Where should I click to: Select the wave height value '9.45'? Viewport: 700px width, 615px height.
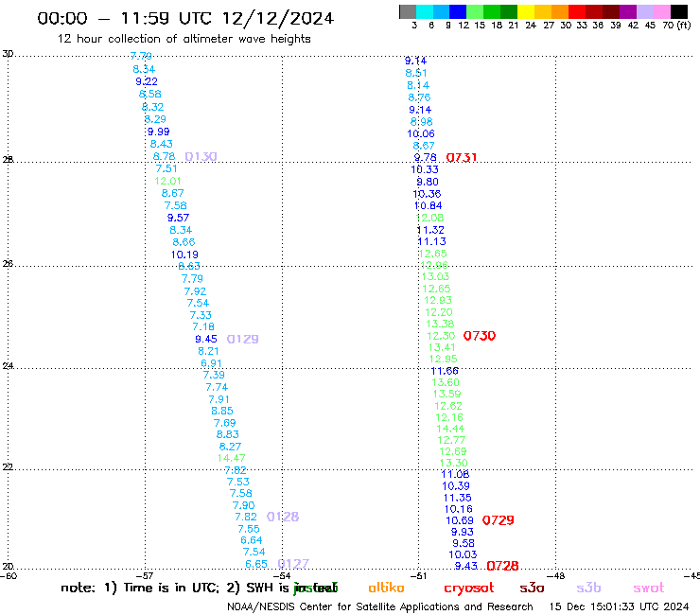pos(206,339)
